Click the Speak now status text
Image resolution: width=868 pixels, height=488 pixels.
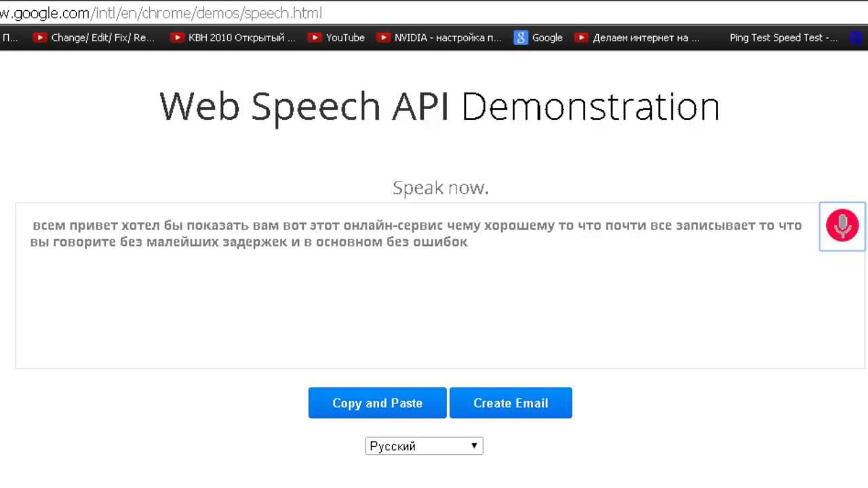(441, 188)
